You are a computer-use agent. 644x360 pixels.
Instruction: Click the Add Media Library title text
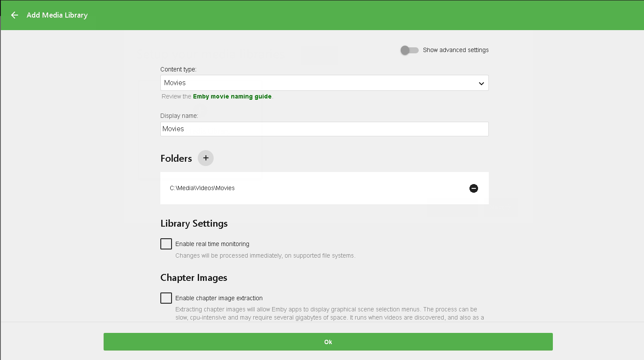click(57, 15)
